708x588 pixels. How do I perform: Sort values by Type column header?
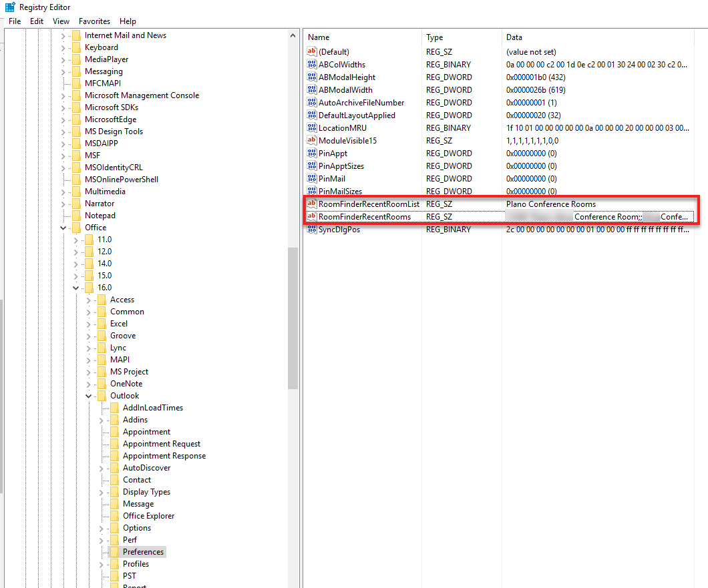pos(462,37)
